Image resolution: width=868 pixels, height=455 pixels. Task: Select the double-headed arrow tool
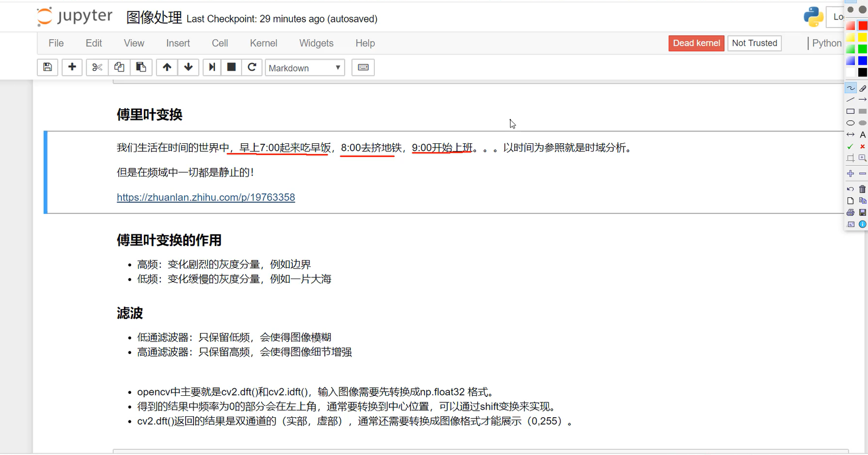tap(851, 135)
